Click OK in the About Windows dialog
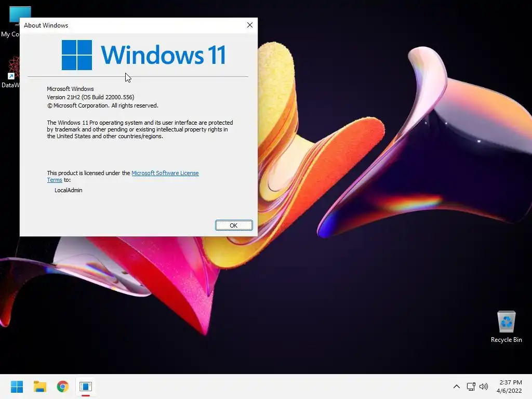 click(x=234, y=225)
